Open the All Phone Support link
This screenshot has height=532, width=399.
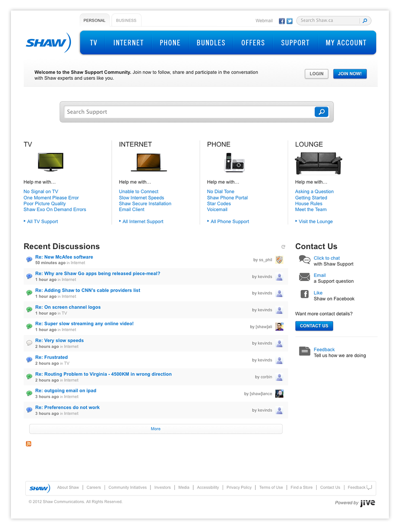(x=230, y=221)
